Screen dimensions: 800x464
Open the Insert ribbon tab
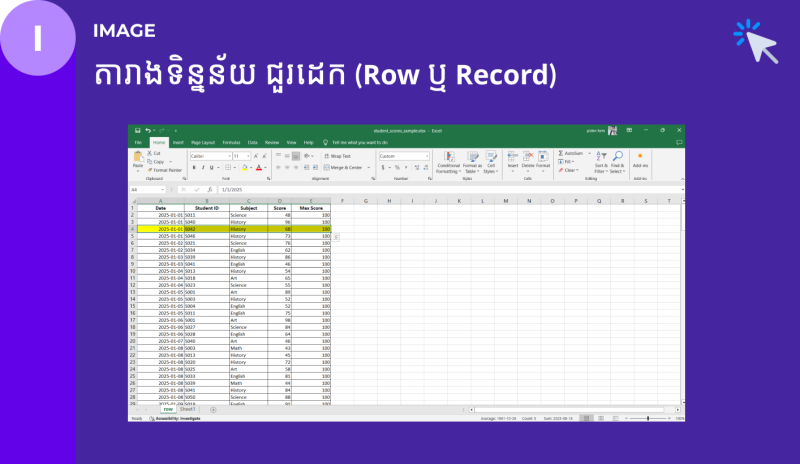(x=178, y=143)
